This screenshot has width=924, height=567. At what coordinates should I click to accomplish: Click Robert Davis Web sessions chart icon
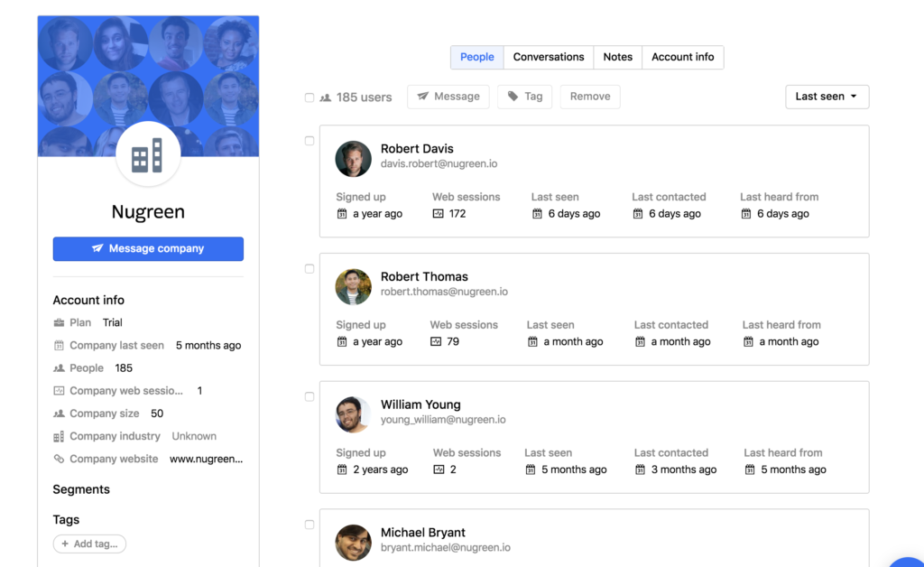(438, 214)
